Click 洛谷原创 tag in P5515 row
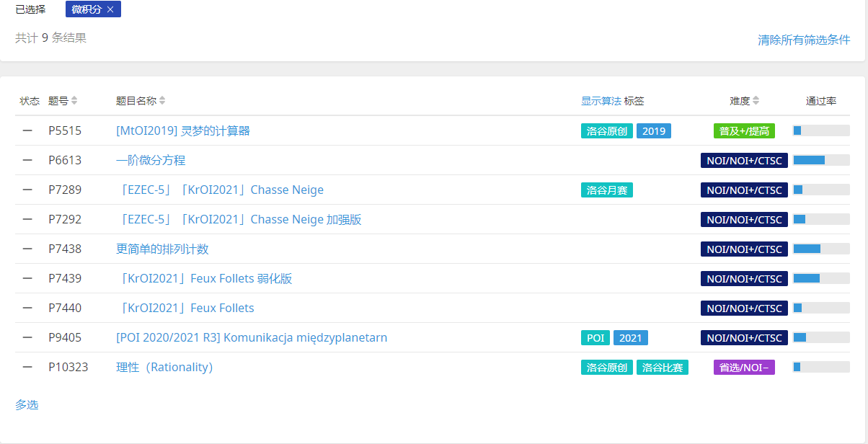Image resolution: width=868 pixels, height=444 pixels. coord(607,131)
